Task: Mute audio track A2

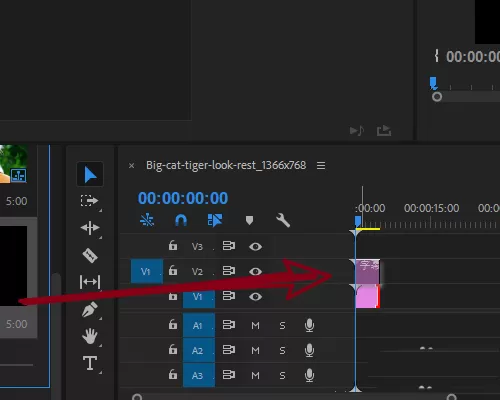Action: tap(255, 351)
